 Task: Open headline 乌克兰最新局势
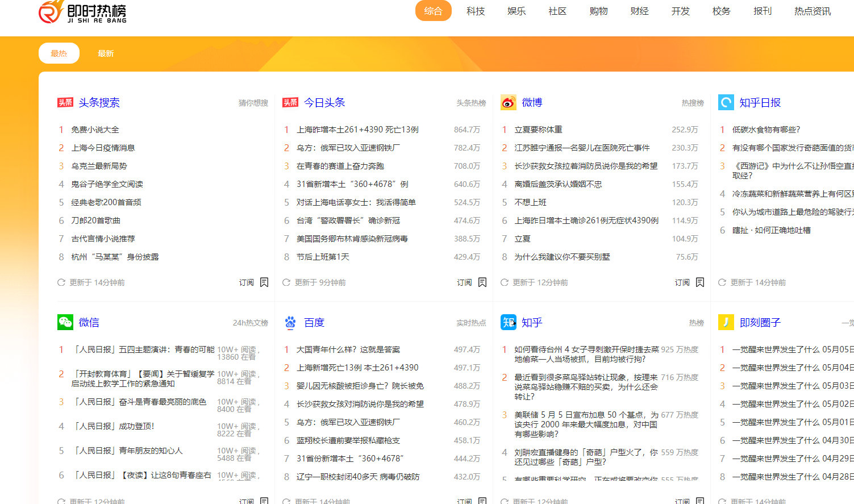[99, 166]
